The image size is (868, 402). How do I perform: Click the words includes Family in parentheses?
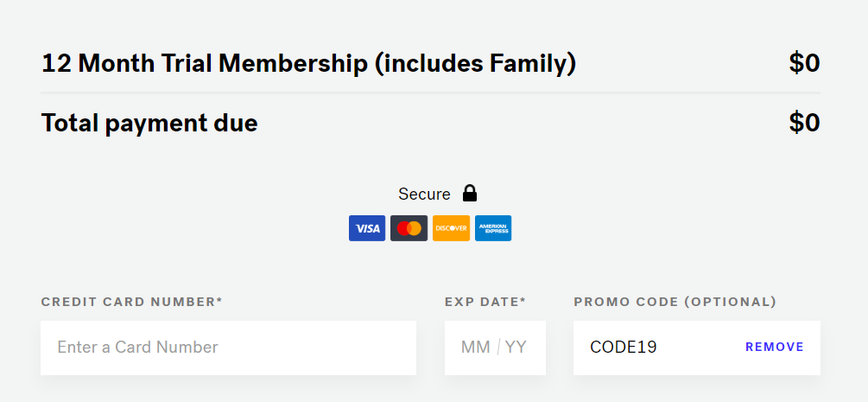tap(475, 63)
